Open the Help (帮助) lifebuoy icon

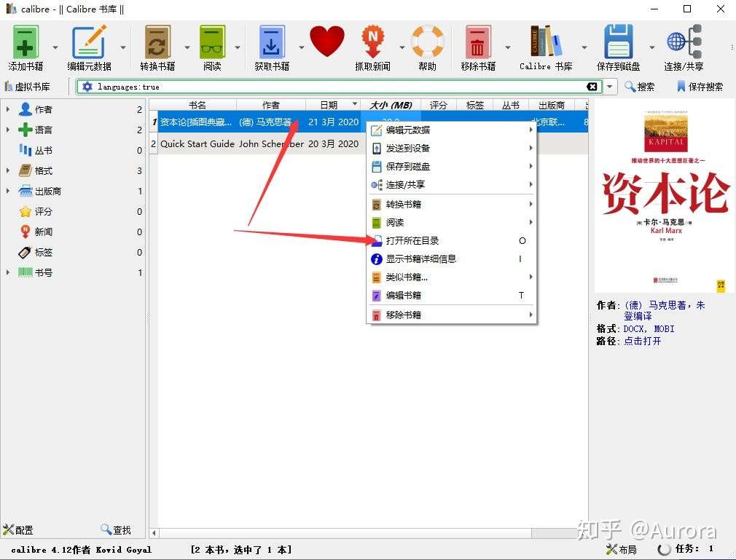click(427, 42)
